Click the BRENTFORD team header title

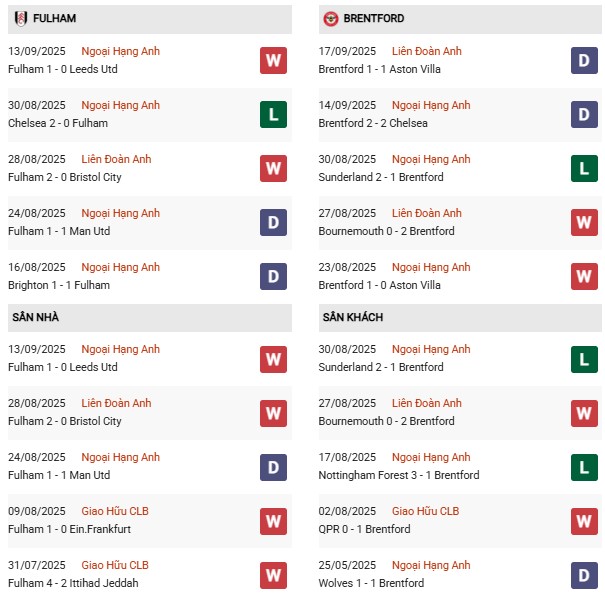373,19
